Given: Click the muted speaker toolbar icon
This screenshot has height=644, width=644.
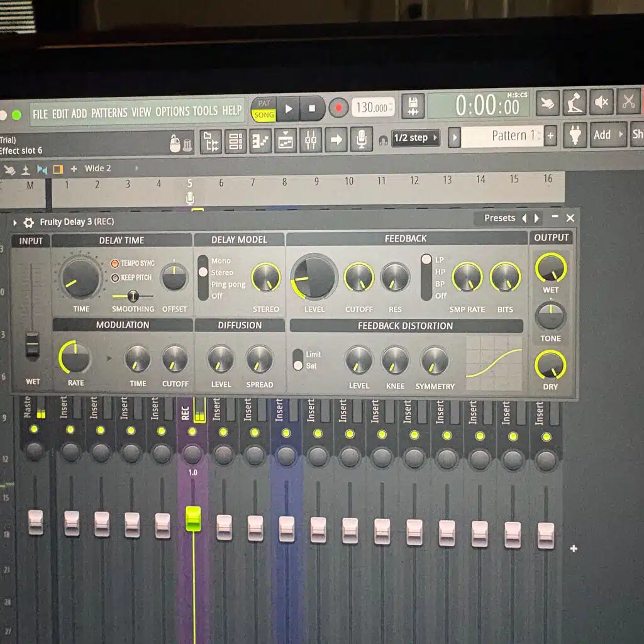Looking at the screenshot, I should [x=602, y=103].
